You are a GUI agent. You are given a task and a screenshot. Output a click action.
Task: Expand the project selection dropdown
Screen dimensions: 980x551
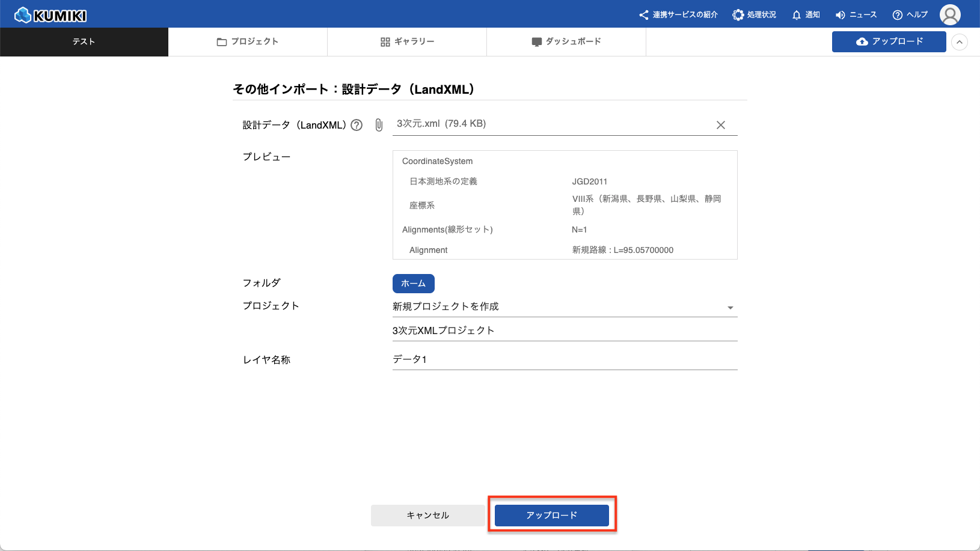click(x=730, y=307)
